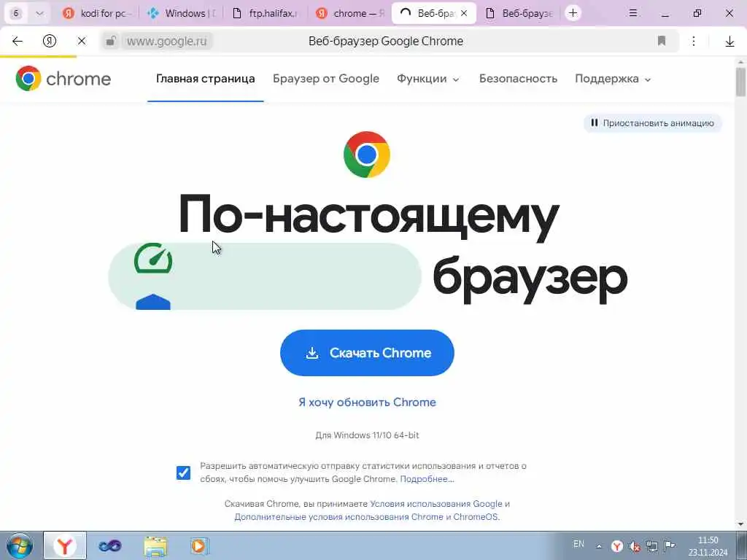
Task: Click the large Chrome logo above headline
Action: coord(367,155)
